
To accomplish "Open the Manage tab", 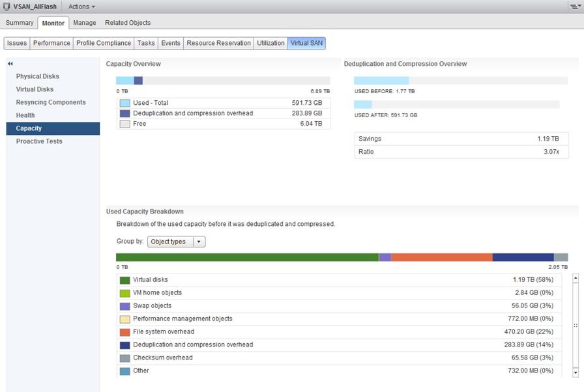I will (x=85, y=23).
